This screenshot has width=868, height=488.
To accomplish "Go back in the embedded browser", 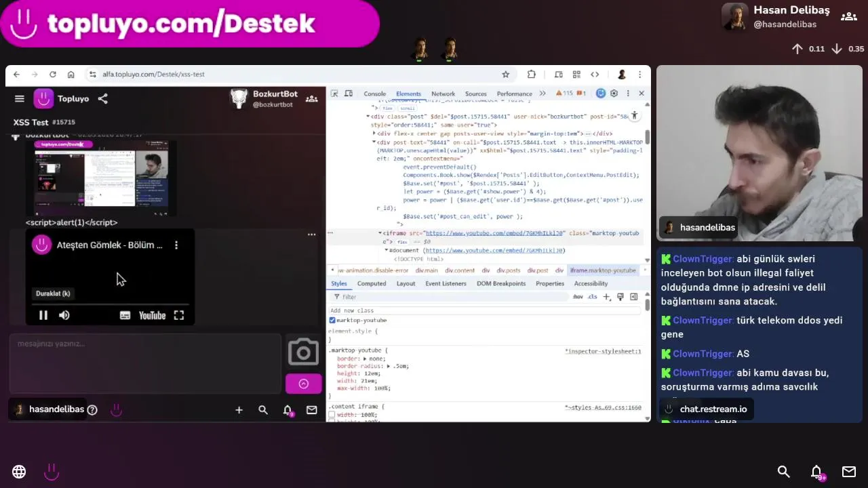I will (16, 75).
